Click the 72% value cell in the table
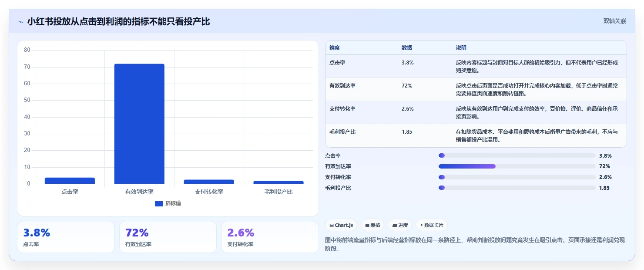The width and height of the screenshot is (644, 270). (407, 86)
